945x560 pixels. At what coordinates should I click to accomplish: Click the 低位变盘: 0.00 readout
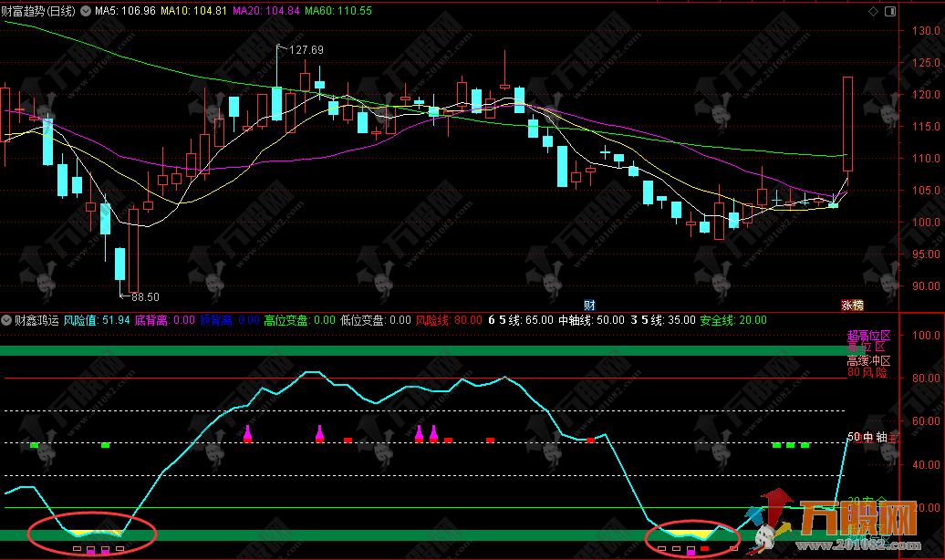tap(376, 320)
